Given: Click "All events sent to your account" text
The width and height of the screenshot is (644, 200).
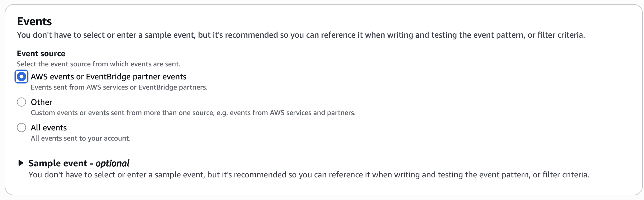Looking at the screenshot, I should pyautogui.click(x=81, y=138).
